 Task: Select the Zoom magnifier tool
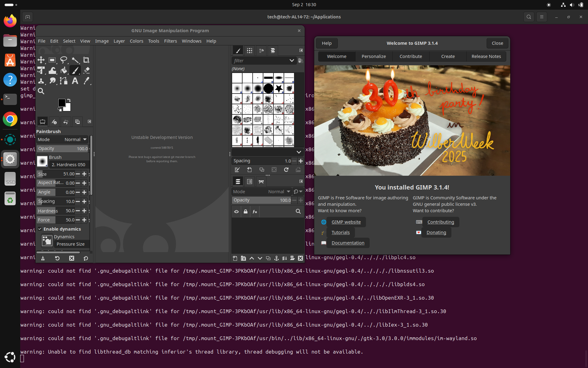click(41, 91)
